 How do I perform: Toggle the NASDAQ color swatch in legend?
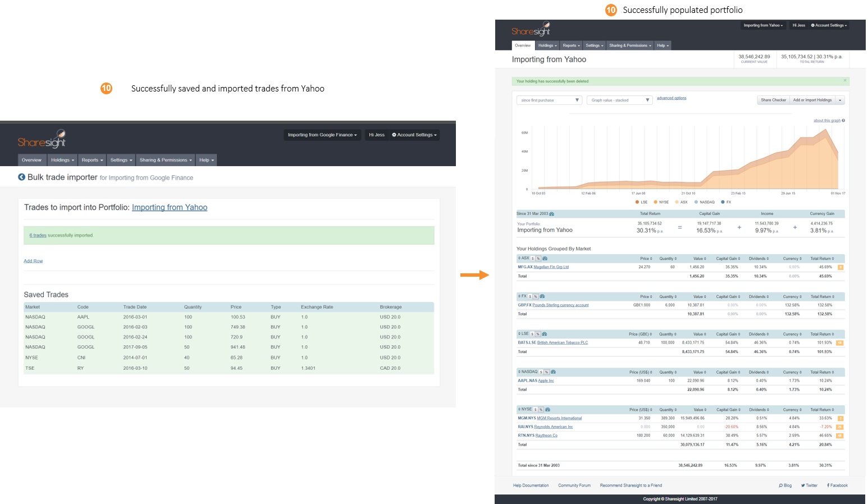point(696,202)
